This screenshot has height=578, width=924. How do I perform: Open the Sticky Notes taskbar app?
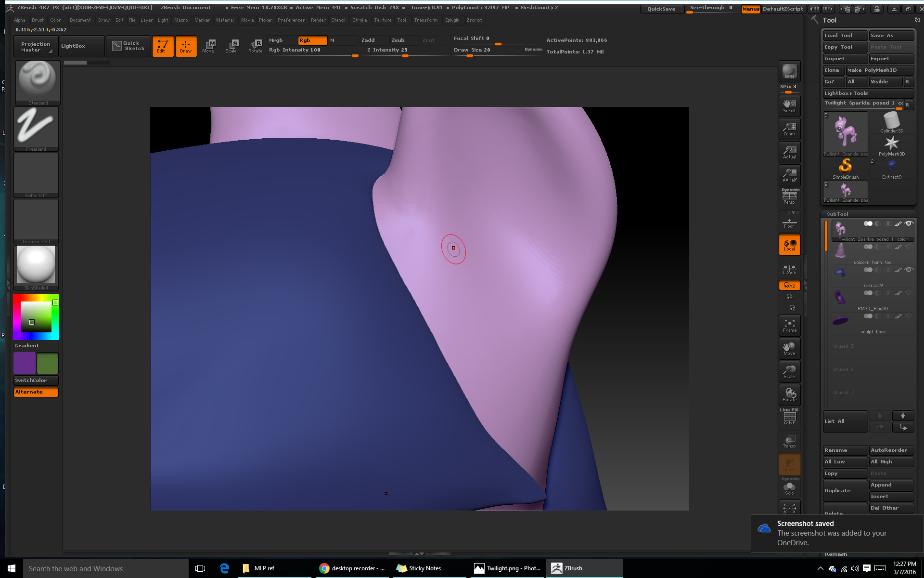(419, 568)
